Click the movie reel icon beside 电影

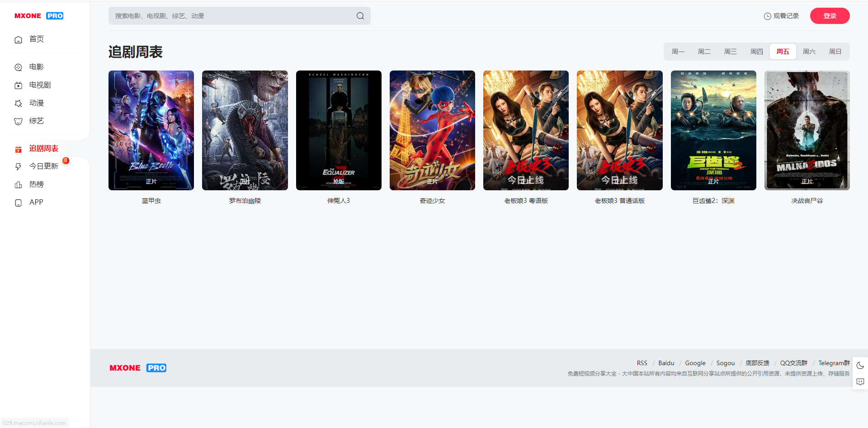[x=18, y=67]
